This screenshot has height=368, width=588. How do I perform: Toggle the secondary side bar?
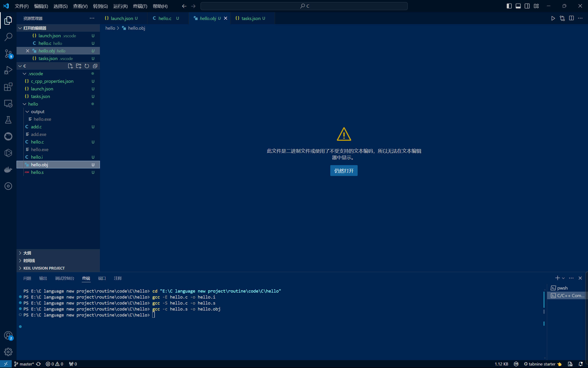[527, 6]
